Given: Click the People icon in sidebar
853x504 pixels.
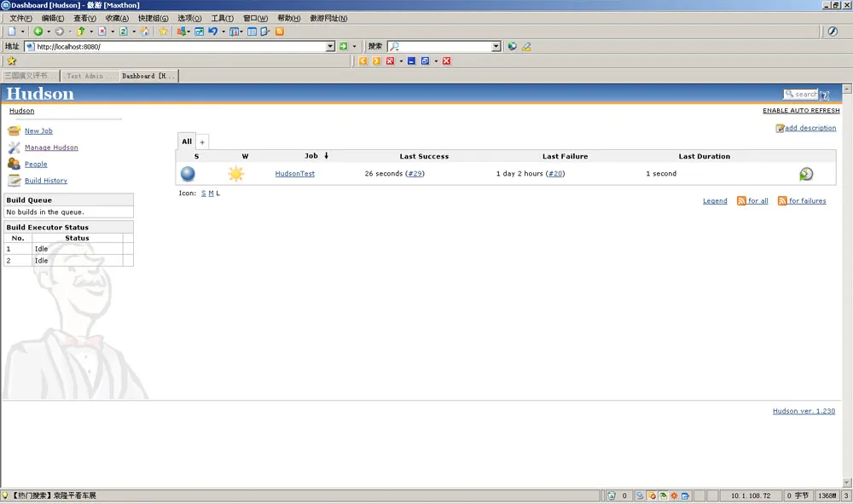Looking at the screenshot, I should pos(14,164).
